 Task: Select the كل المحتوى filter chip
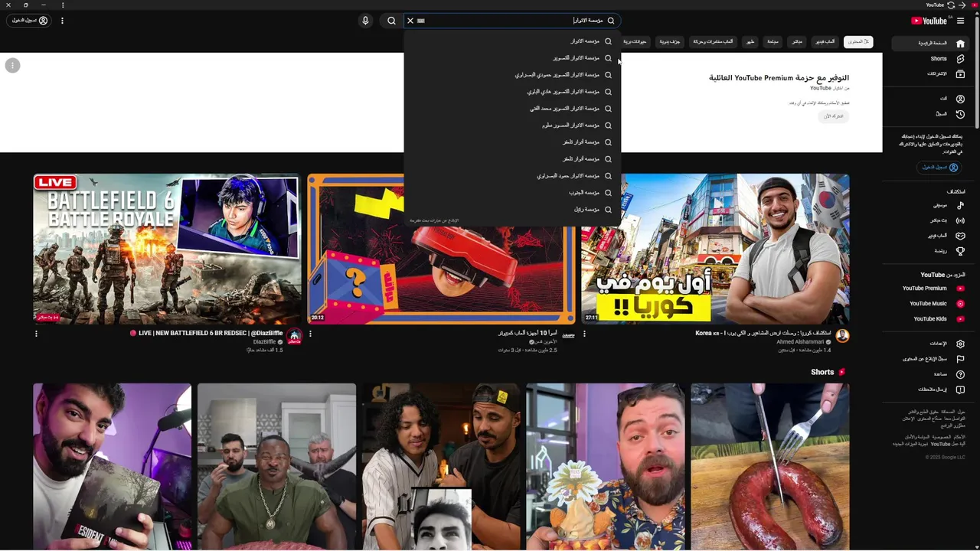point(858,41)
